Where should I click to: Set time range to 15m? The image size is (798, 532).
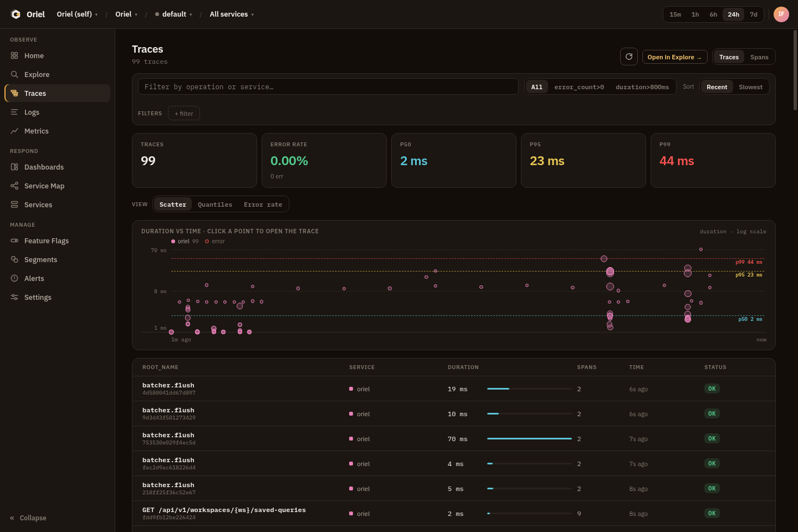point(675,14)
